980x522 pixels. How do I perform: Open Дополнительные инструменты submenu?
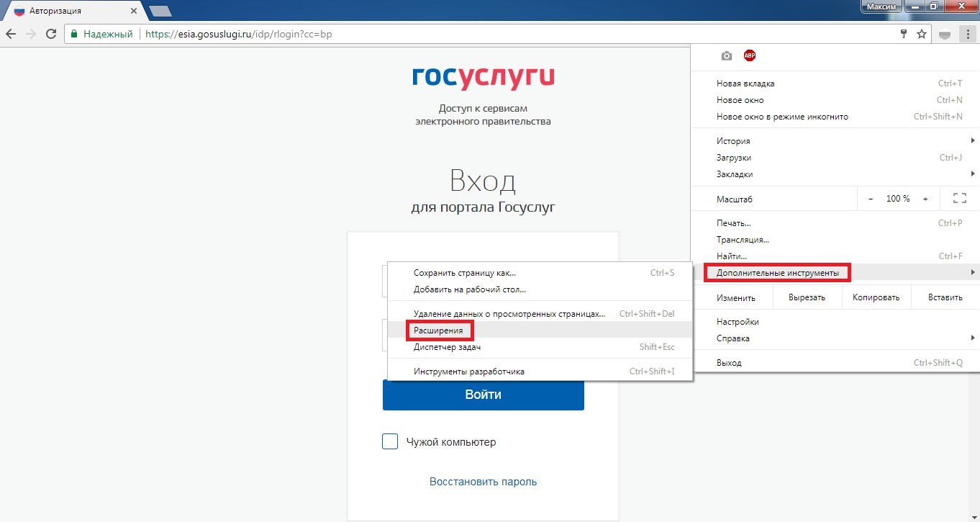pos(835,273)
